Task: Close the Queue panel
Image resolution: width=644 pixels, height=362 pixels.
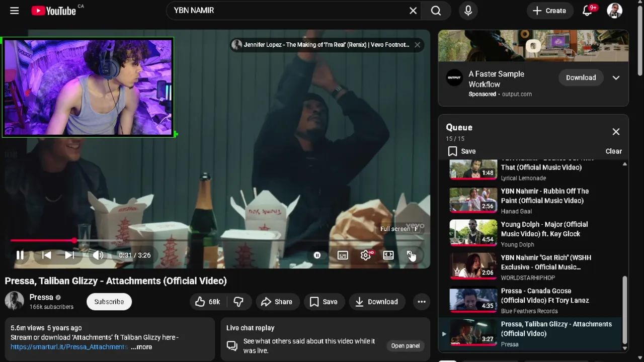Action: [616, 132]
